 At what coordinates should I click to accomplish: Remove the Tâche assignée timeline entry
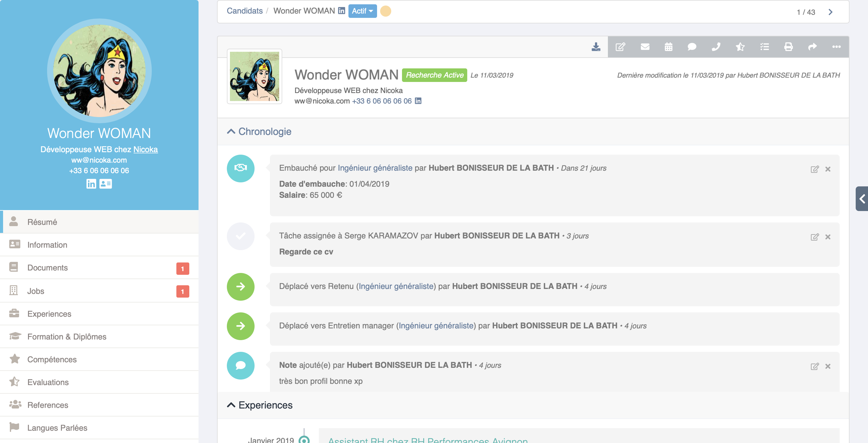(828, 237)
